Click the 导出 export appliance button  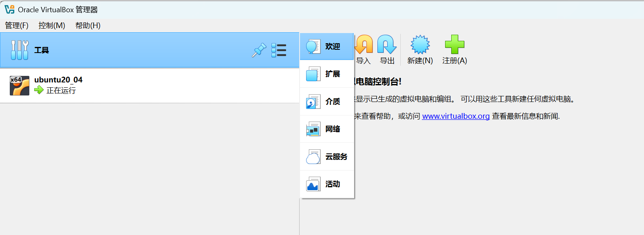pyautogui.click(x=387, y=50)
